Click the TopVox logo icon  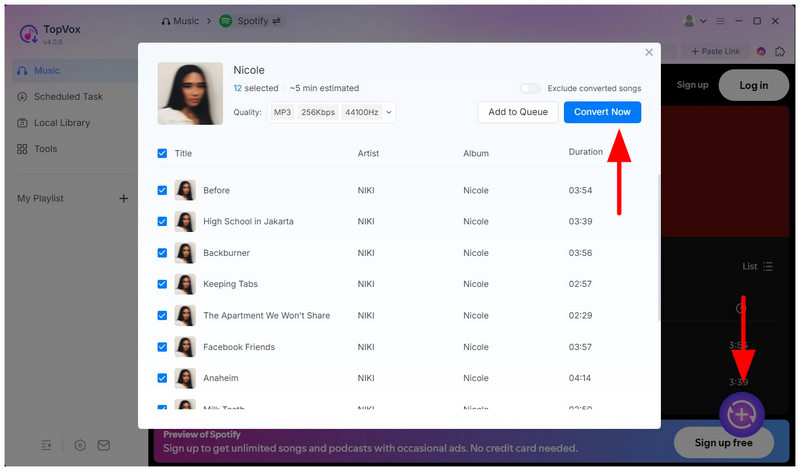(x=29, y=34)
